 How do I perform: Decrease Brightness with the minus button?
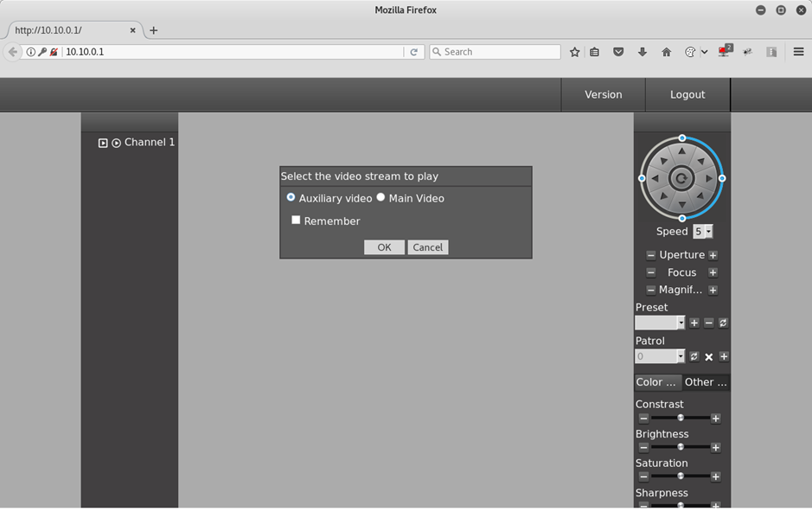tap(643, 448)
